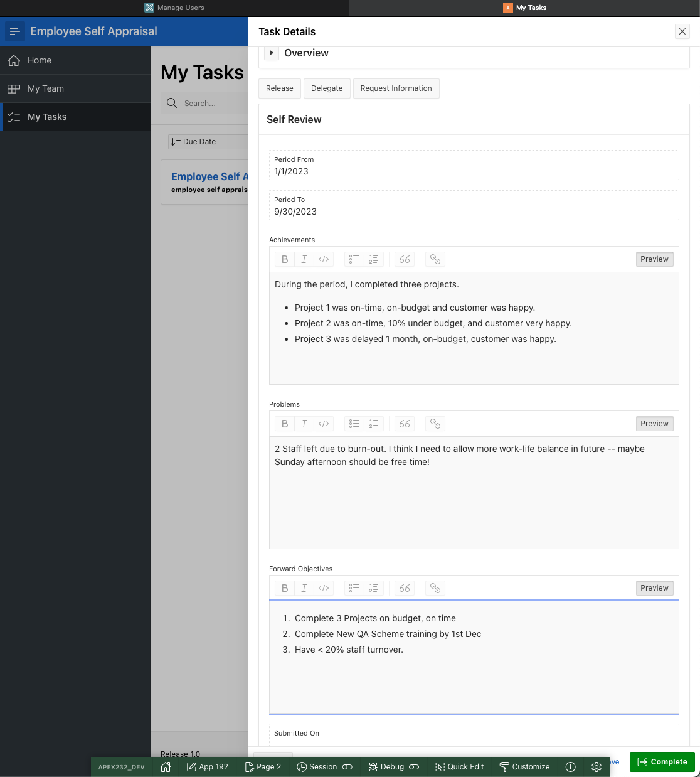The image size is (700, 777).
Task: Click the Complete button
Action: pos(662,762)
